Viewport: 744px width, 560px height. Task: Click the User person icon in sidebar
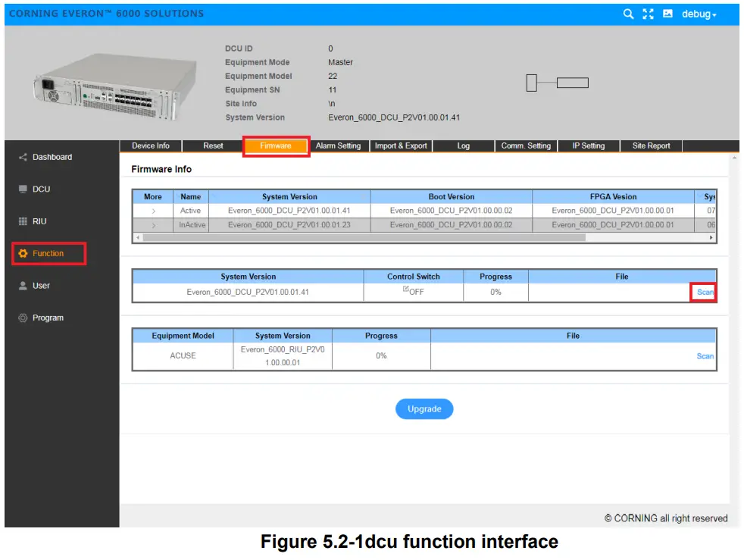(x=22, y=286)
